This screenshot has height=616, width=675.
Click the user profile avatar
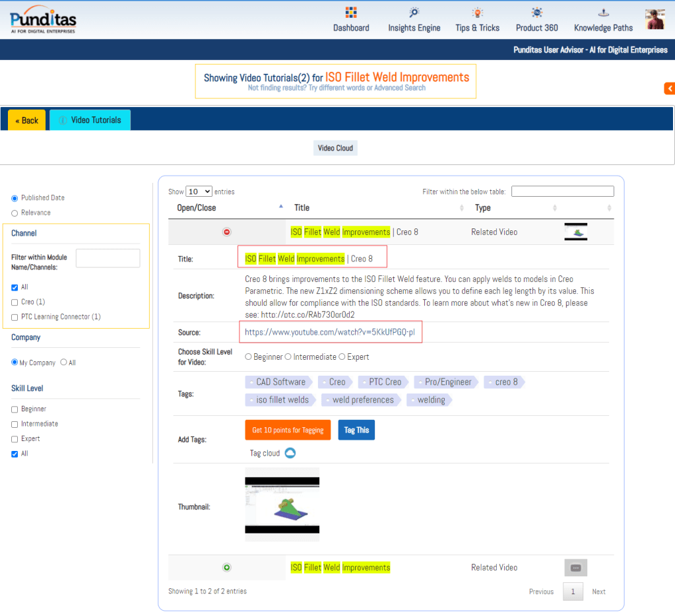[655, 19]
